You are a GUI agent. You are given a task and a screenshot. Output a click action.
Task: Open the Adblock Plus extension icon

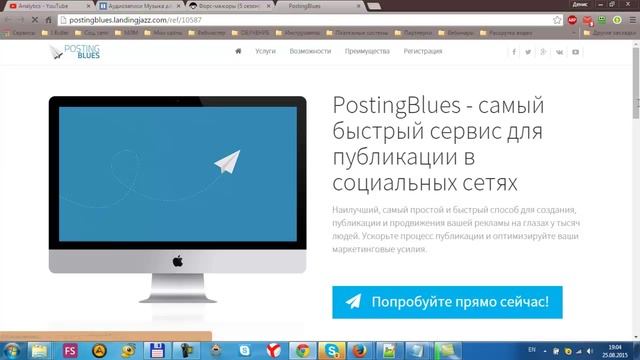pyautogui.click(x=572, y=20)
